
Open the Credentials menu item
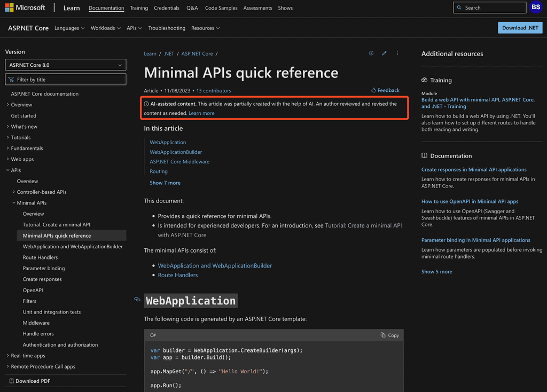166,8
